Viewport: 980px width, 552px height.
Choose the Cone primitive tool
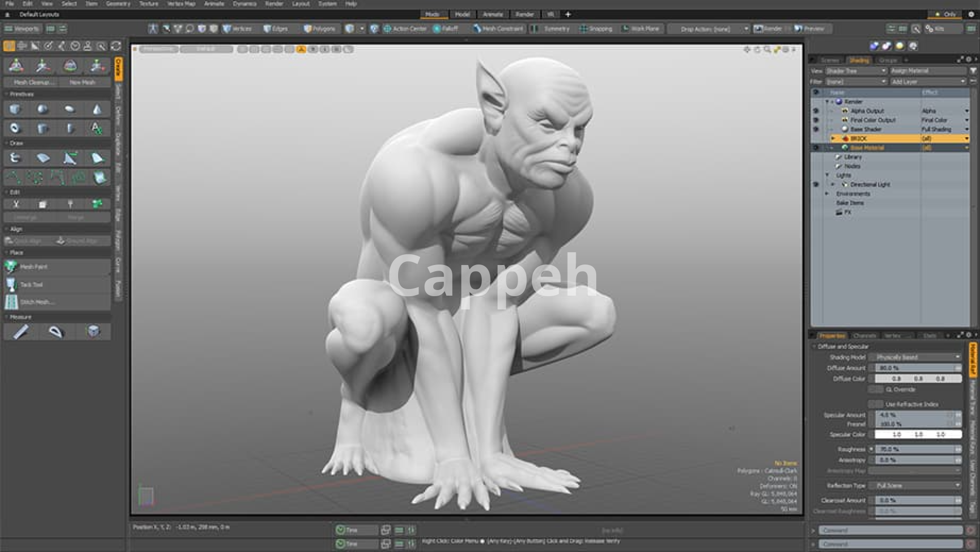tap(97, 109)
